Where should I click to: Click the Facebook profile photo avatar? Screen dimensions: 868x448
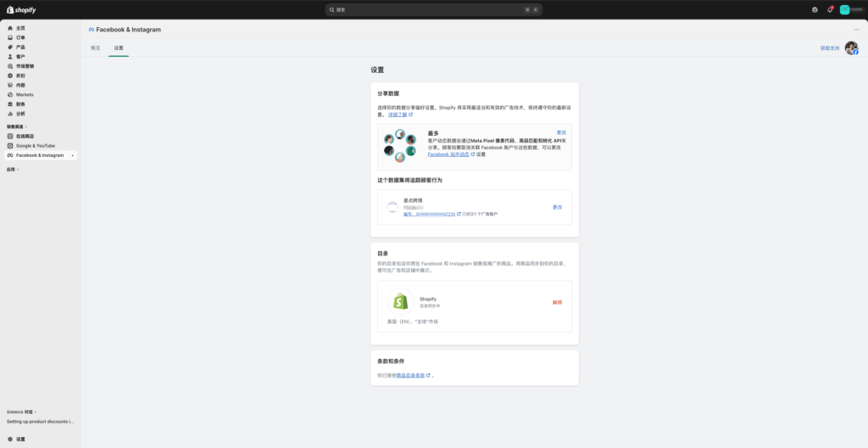coord(851,48)
